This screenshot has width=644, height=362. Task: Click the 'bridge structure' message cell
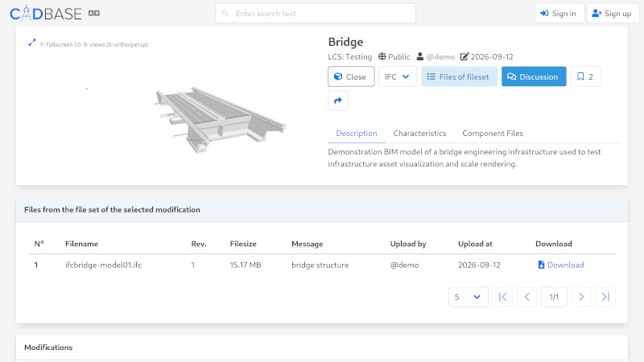320,265
